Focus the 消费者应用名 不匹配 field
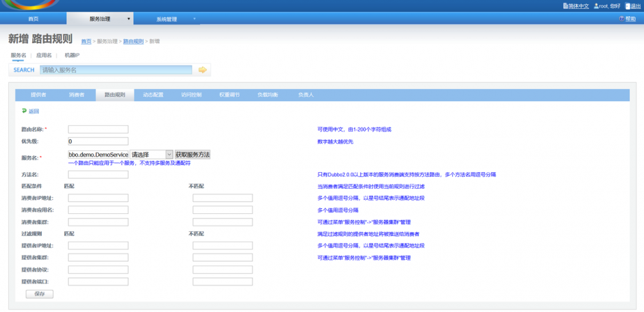Image resolution: width=644 pixels, height=312 pixels. 223,210
